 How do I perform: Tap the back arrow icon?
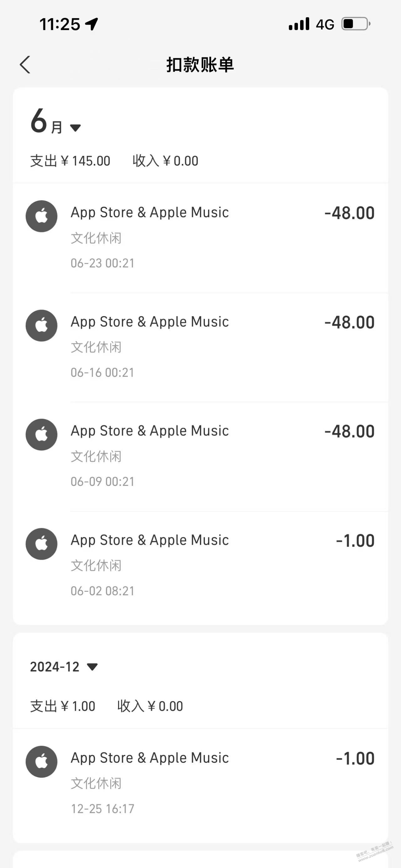pyautogui.click(x=25, y=65)
